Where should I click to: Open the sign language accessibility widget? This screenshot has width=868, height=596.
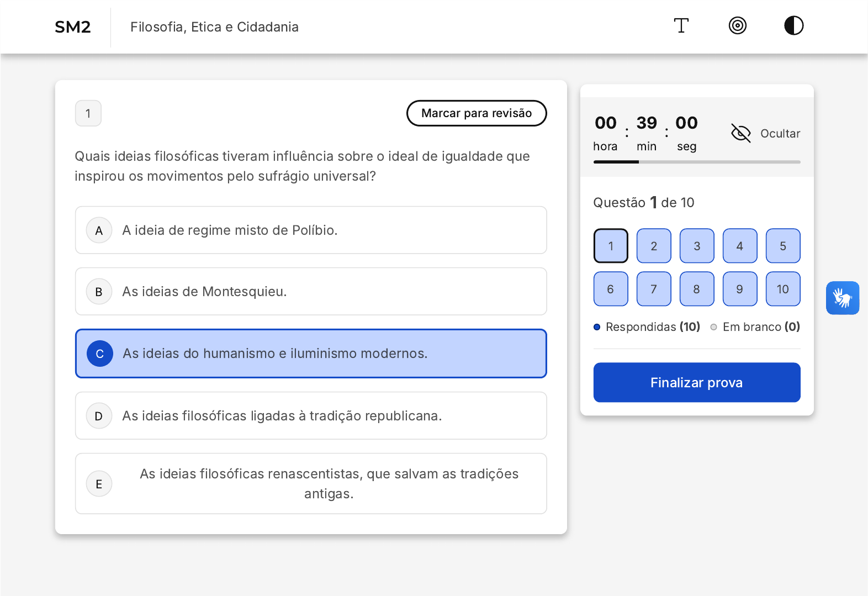[842, 298]
